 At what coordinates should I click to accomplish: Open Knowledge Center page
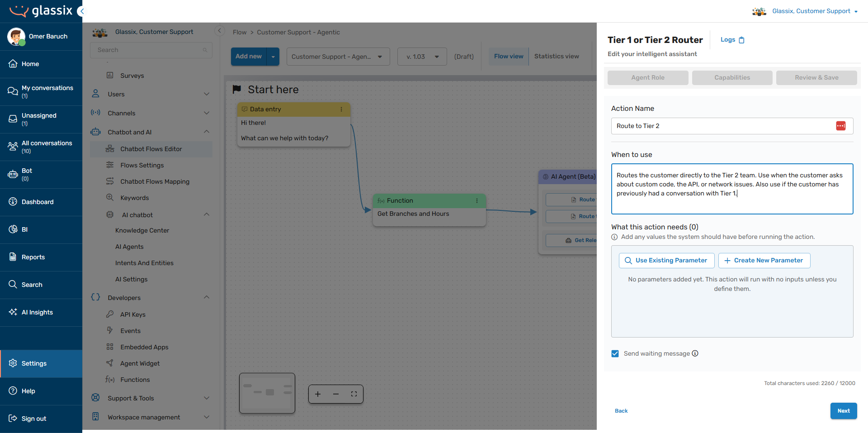coord(142,230)
